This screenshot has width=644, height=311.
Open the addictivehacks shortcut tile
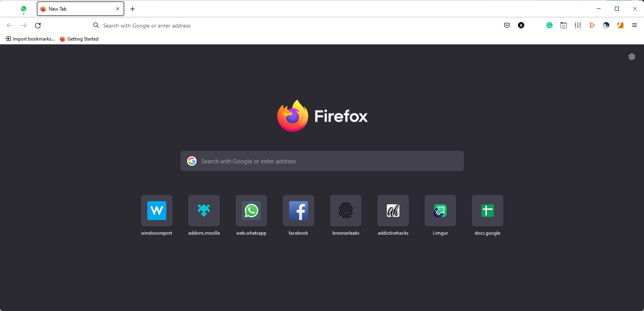(393, 211)
